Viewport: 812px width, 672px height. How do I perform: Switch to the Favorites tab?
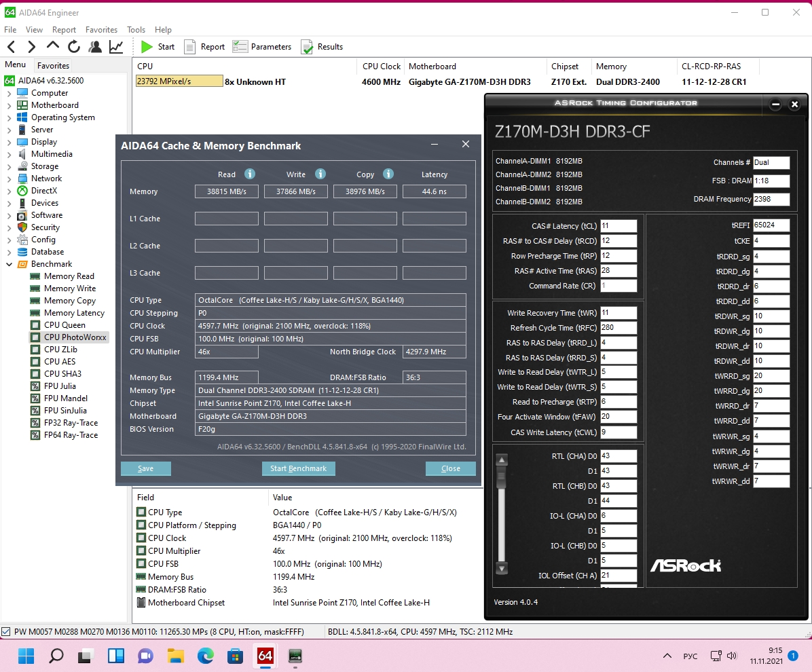click(x=53, y=65)
